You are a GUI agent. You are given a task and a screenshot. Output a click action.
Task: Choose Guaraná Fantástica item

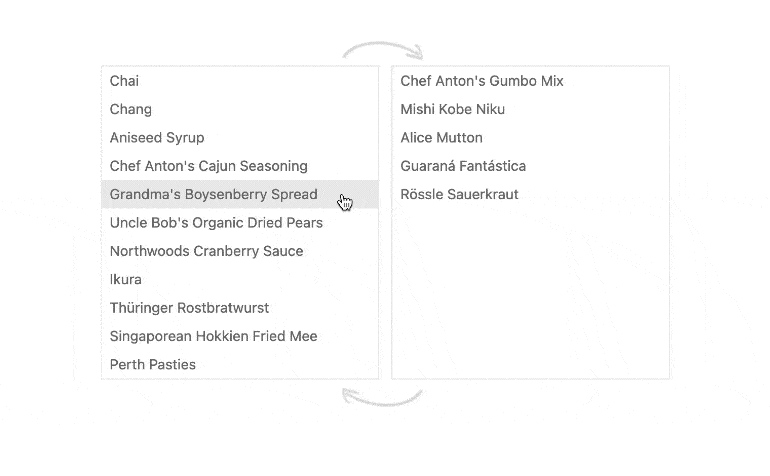pos(463,166)
